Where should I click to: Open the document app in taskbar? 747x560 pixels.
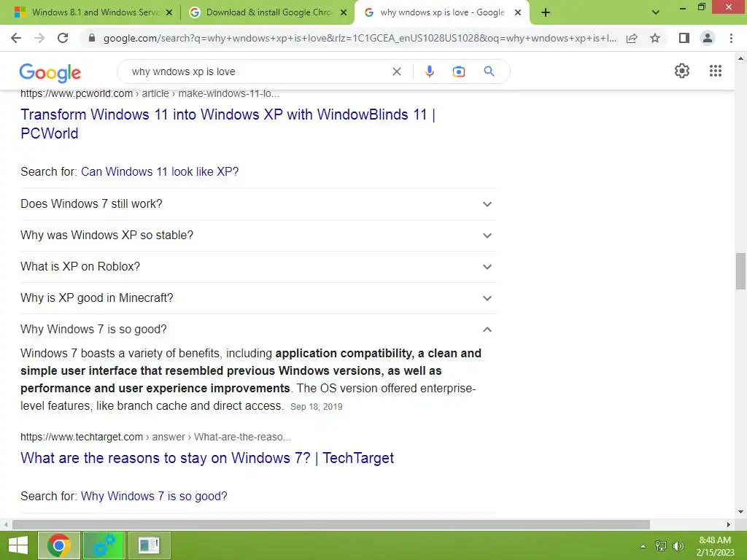[x=150, y=545]
